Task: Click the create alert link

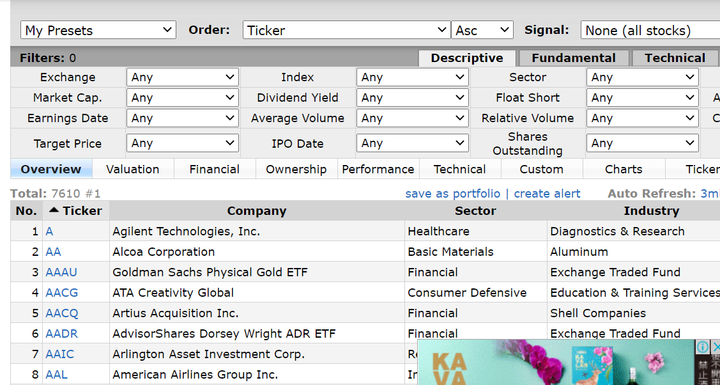Action: (x=547, y=193)
